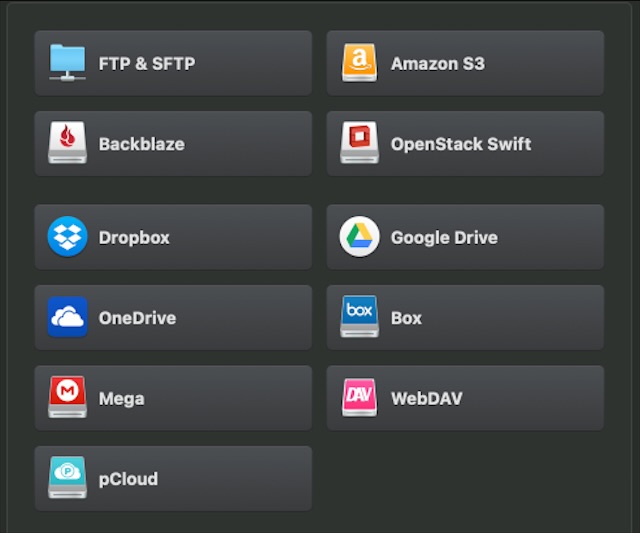Click the pink WebDAV drive icon
640x533 pixels.
(360, 398)
